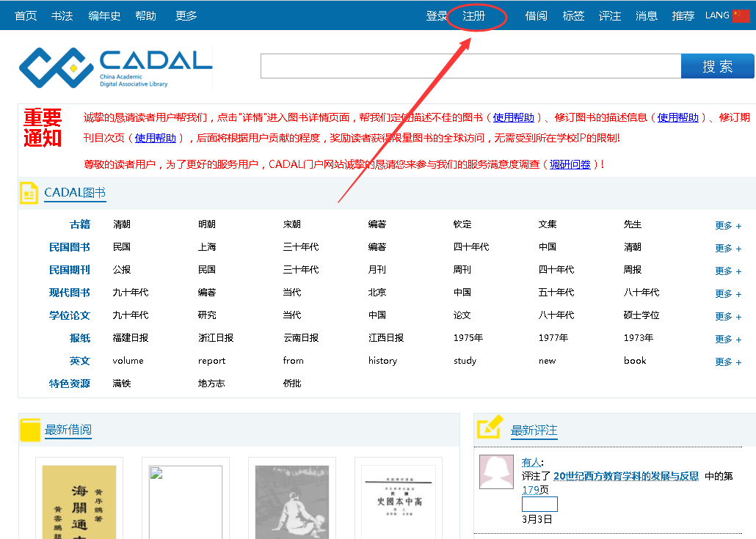Viewport: 756px width, 539px height.
Task: Open 使用帮助 link after 修订图书的描述信息
Action: pos(678,117)
